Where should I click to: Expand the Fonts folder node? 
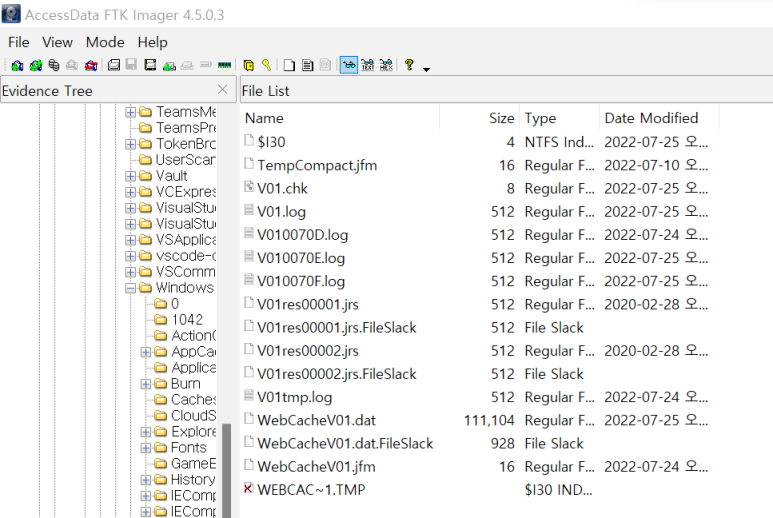pyautogui.click(x=146, y=449)
